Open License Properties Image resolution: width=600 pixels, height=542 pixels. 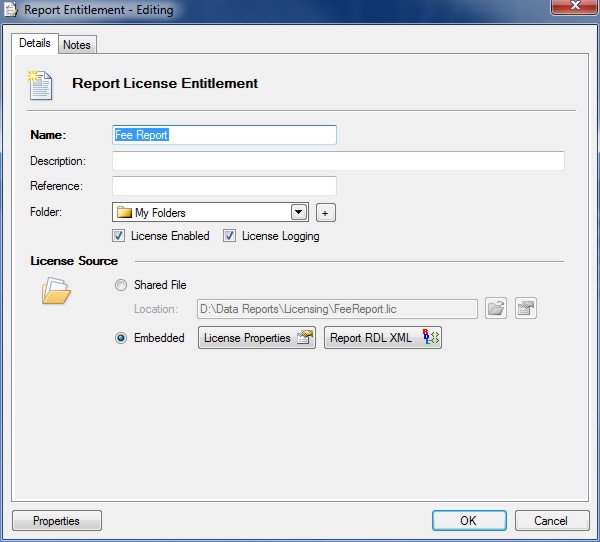tap(257, 338)
